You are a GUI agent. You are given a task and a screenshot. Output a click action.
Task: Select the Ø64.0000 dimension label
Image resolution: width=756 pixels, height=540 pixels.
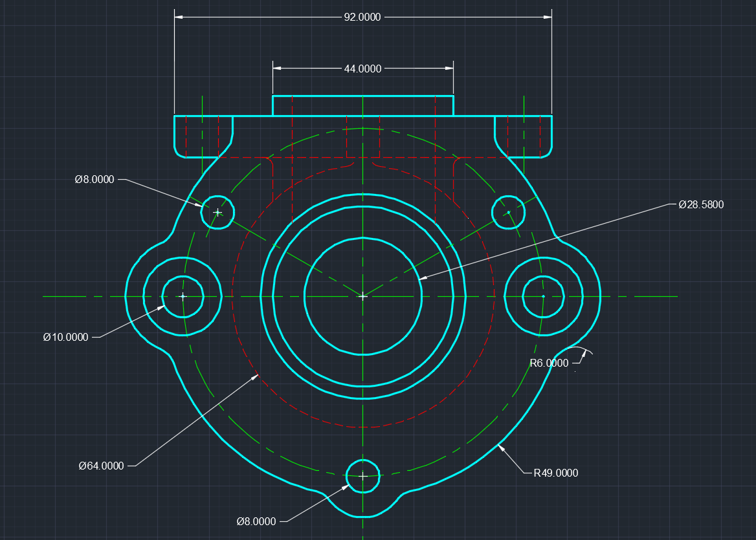(101, 466)
